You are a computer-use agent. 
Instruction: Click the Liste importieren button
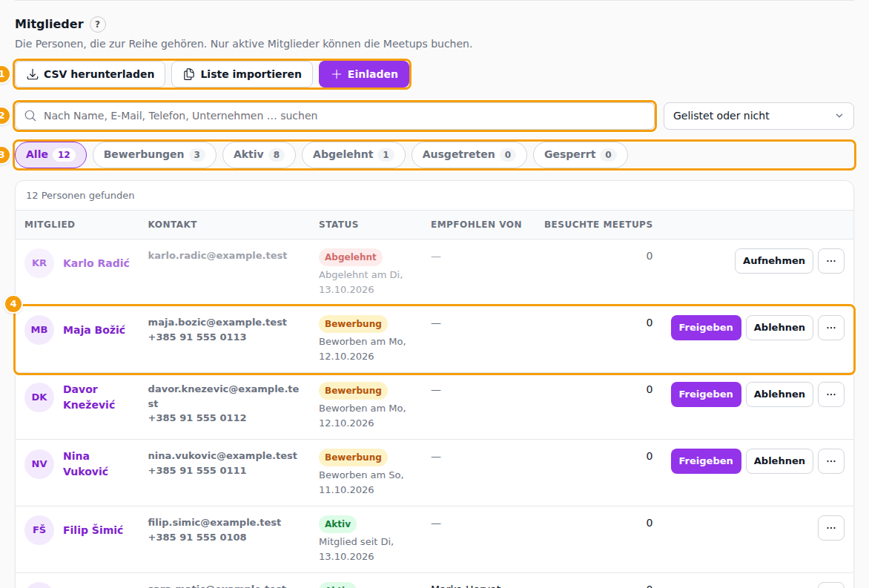[x=242, y=74]
